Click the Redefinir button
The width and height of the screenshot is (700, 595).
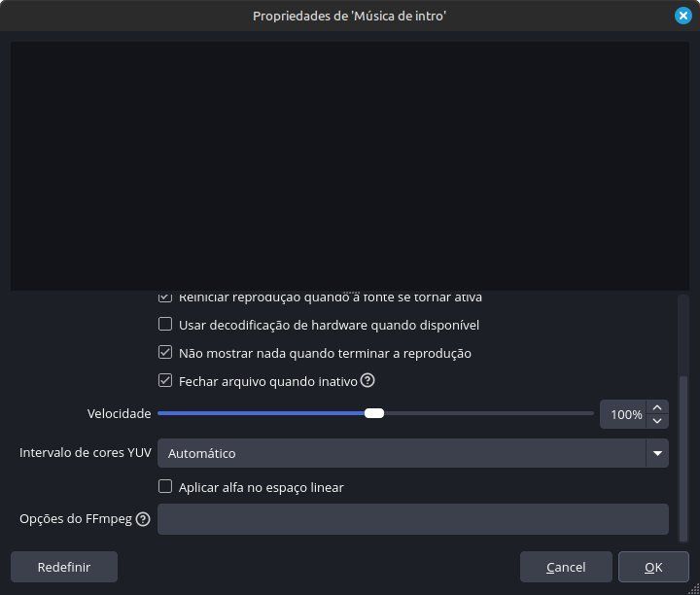tap(64, 567)
